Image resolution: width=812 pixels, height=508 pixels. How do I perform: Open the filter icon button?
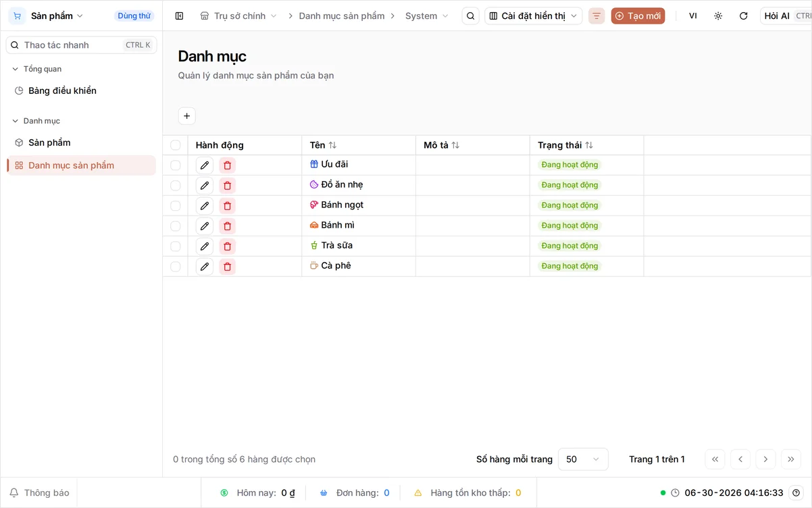(597, 16)
